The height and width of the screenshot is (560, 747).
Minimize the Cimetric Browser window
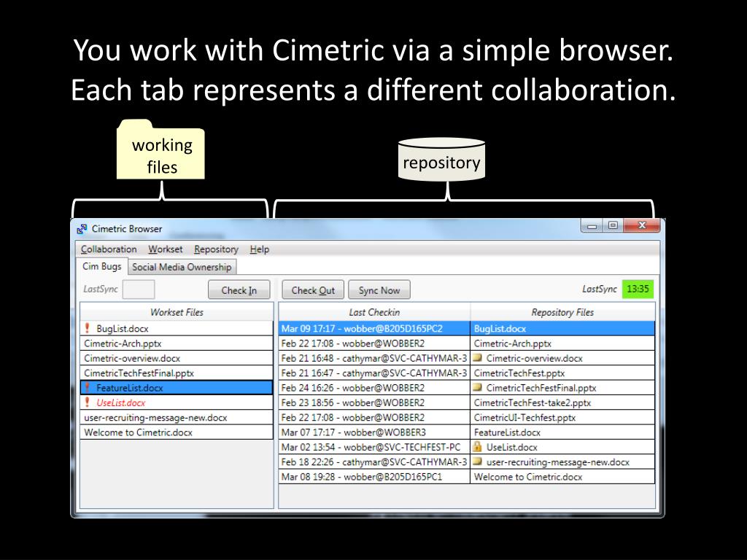click(592, 226)
